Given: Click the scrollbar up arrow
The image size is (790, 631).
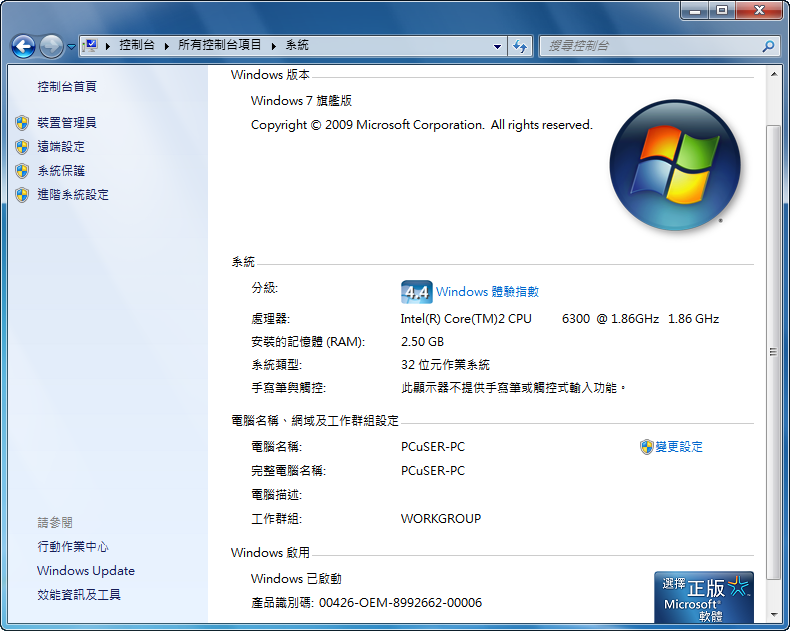Looking at the screenshot, I should coord(773,74).
